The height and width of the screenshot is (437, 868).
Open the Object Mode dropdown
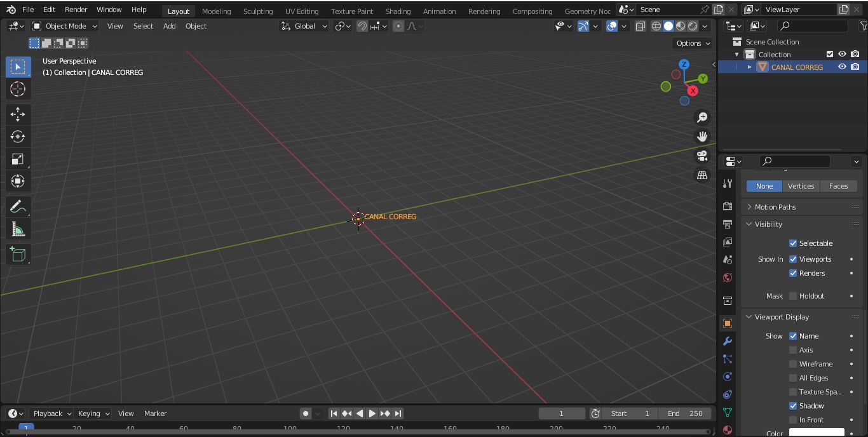click(64, 26)
